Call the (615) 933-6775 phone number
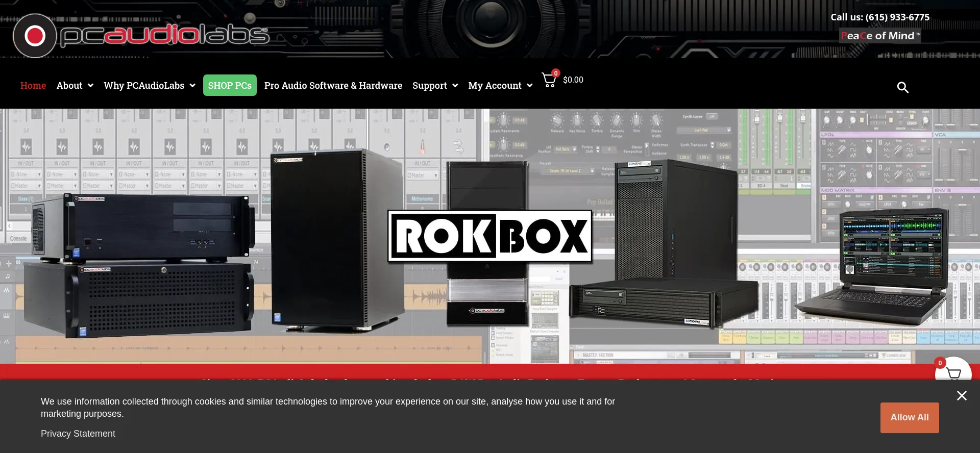Image resolution: width=980 pixels, height=453 pixels. tap(897, 17)
